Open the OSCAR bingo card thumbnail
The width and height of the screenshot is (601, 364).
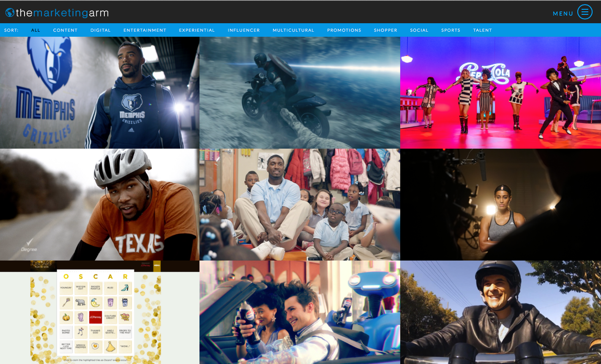(100, 312)
